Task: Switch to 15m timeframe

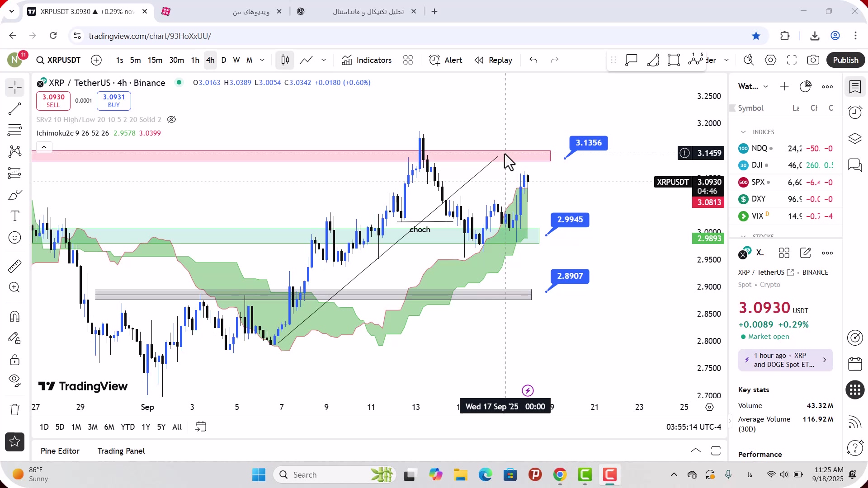Action: 155,60
